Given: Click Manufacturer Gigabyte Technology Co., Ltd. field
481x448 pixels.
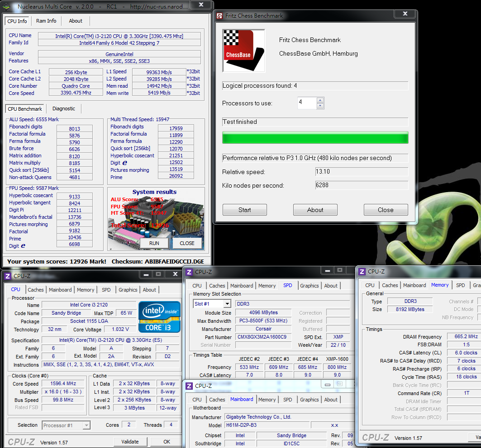Looking at the screenshot, I should [x=290, y=417].
